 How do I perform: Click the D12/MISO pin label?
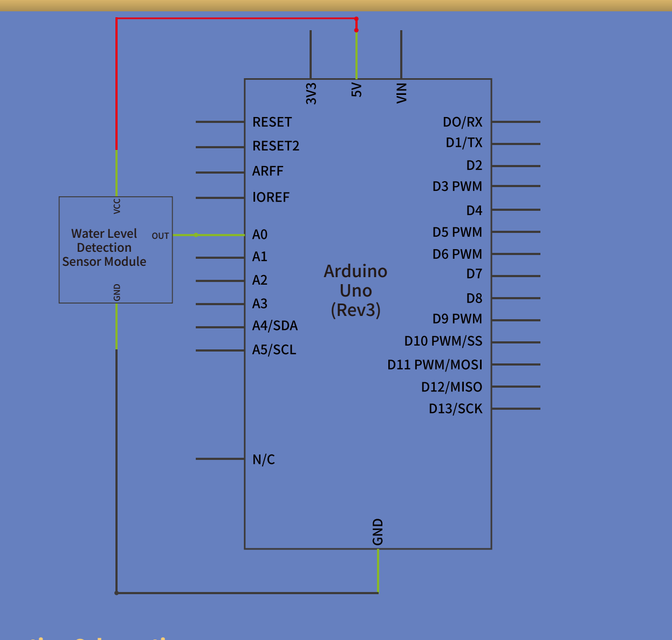coord(452,387)
